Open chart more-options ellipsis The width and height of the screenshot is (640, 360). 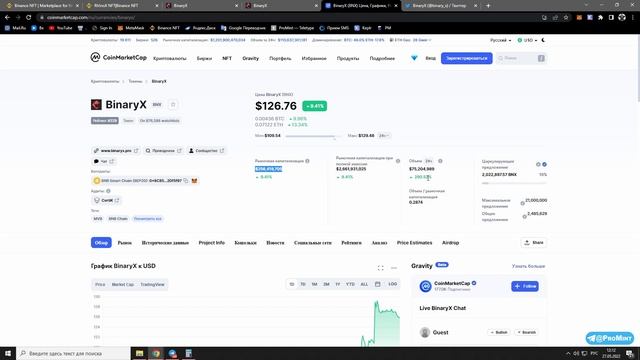[393, 268]
